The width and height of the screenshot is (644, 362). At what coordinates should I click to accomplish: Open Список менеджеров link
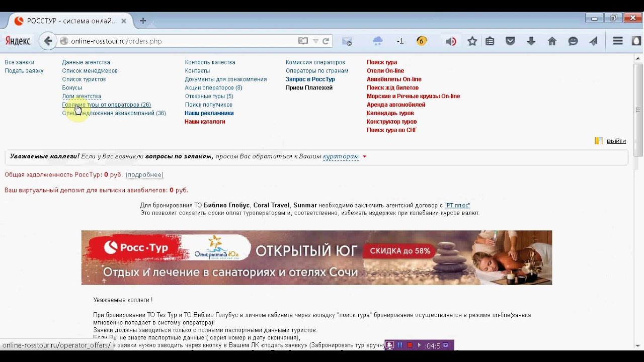[x=90, y=71]
